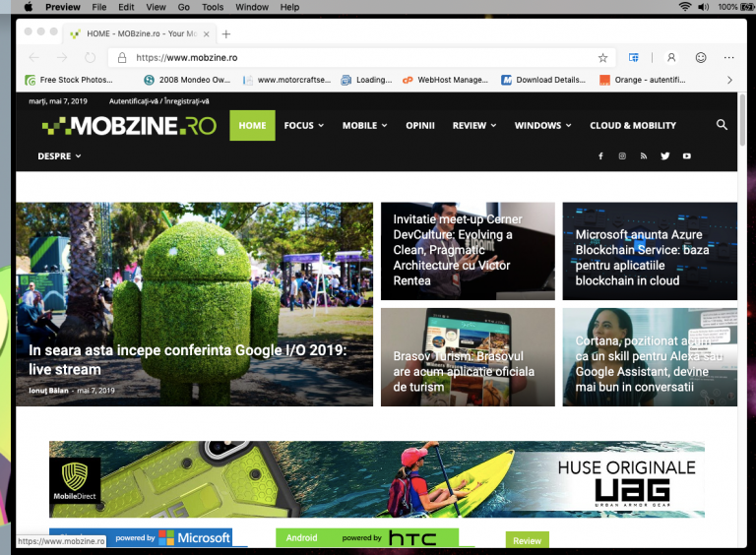
Task: Select the HOME - MOBzine.ro tab
Action: point(139,33)
